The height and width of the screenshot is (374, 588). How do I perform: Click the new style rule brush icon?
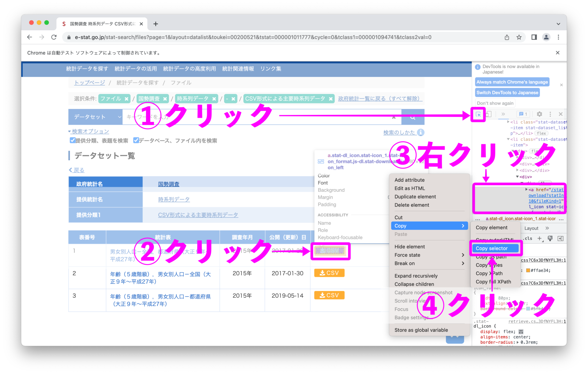point(550,238)
